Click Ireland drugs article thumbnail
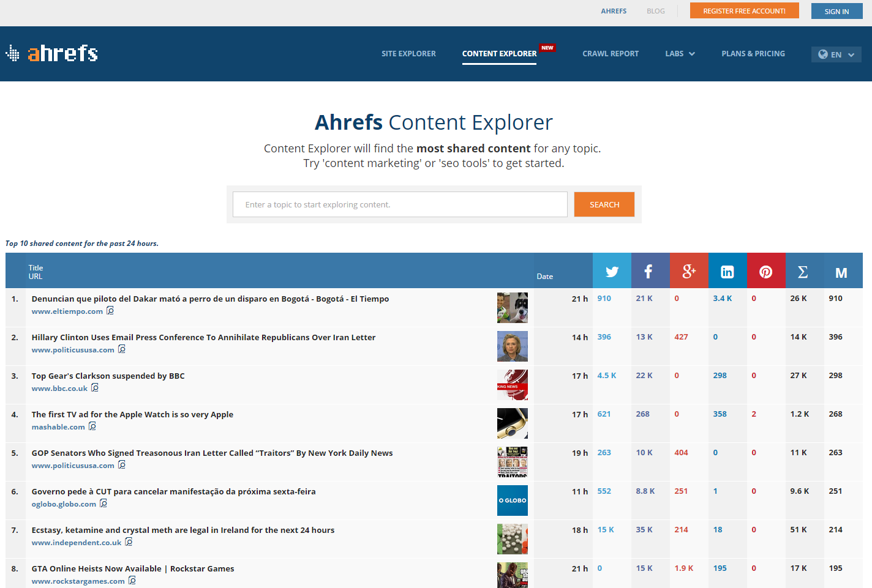Image resolution: width=872 pixels, height=588 pixels. point(513,539)
